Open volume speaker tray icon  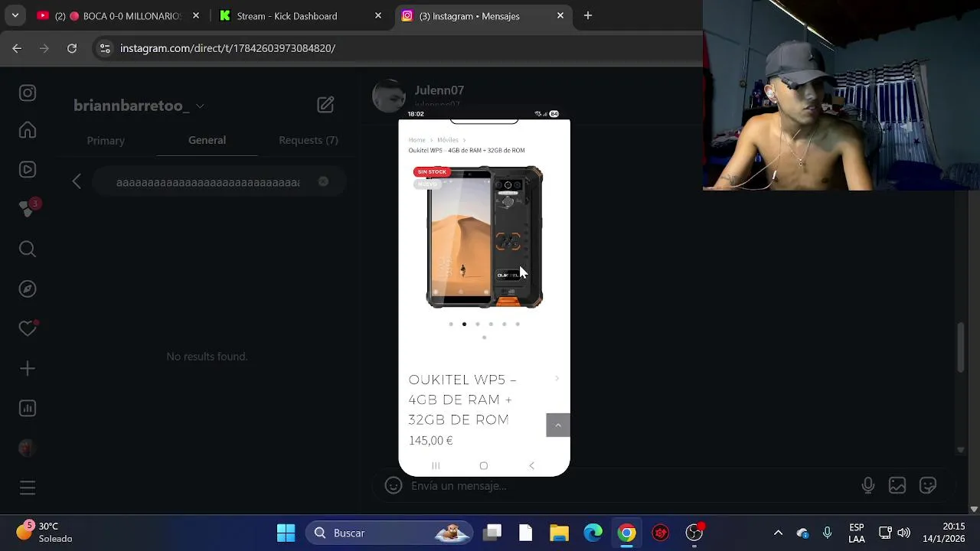903,533
